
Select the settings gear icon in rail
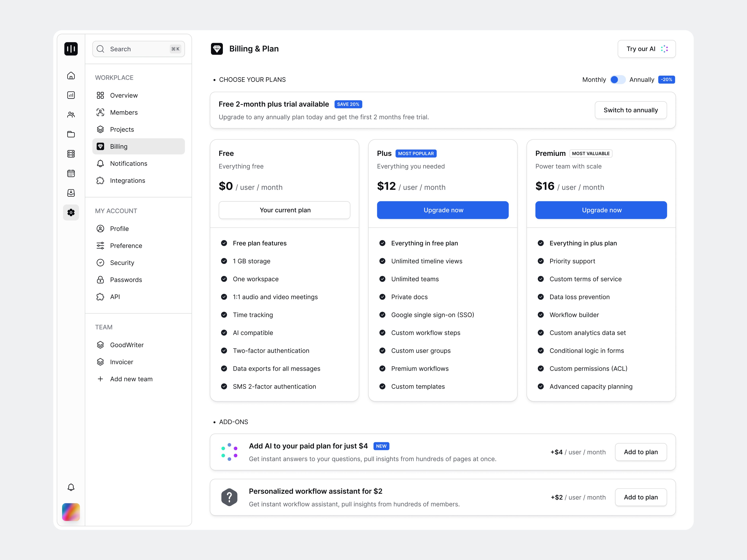point(71,213)
